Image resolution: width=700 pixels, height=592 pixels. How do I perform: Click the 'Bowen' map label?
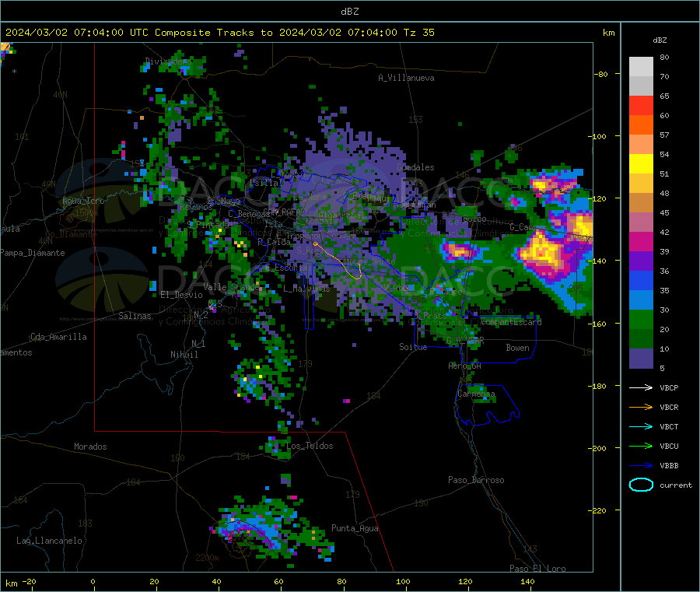(517, 347)
